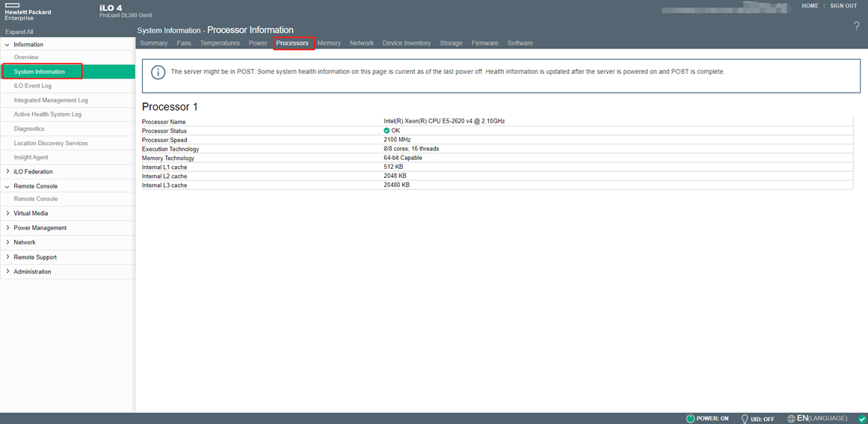Open Active Health System Log
This screenshot has height=424, width=868.
tap(48, 114)
